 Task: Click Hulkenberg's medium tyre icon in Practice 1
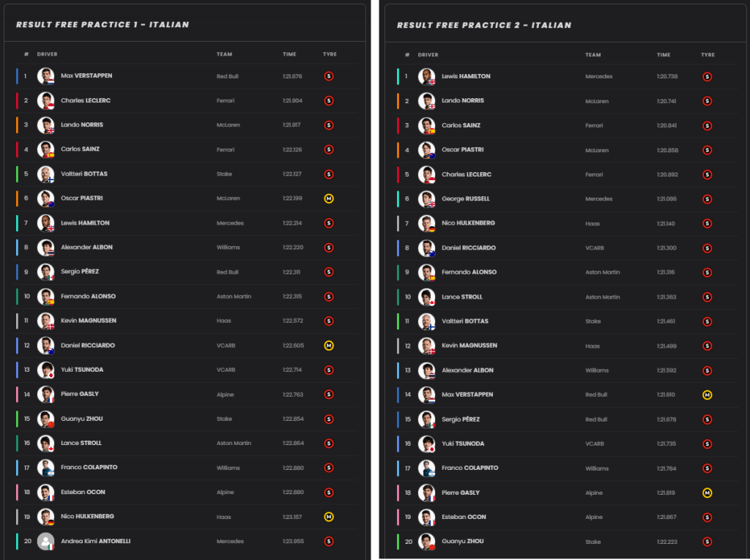329,517
